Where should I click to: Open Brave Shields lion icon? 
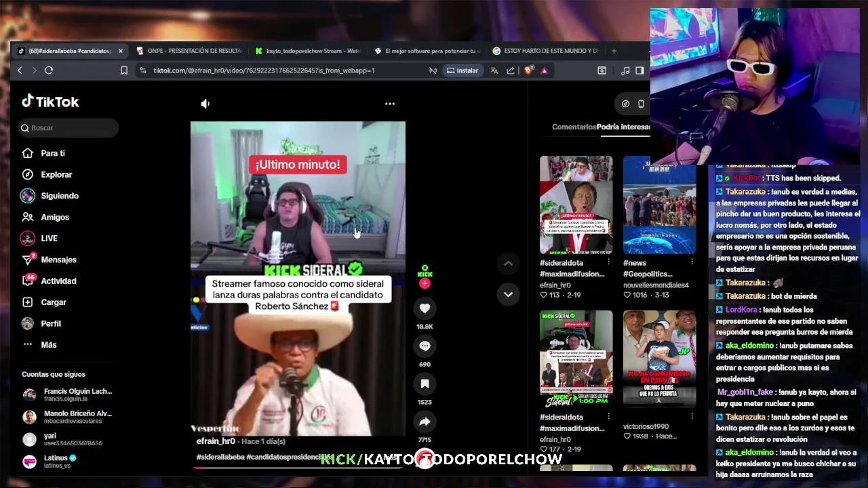tap(528, 70)
